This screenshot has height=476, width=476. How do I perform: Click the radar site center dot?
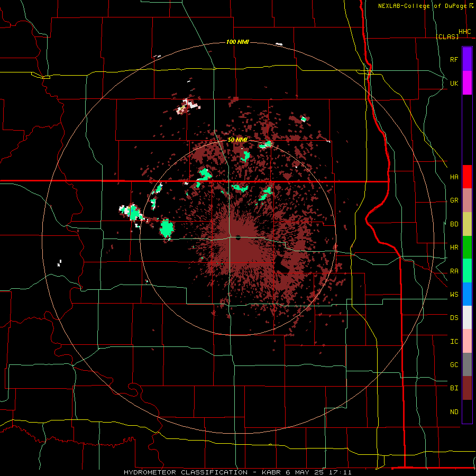tap(238, 237)
